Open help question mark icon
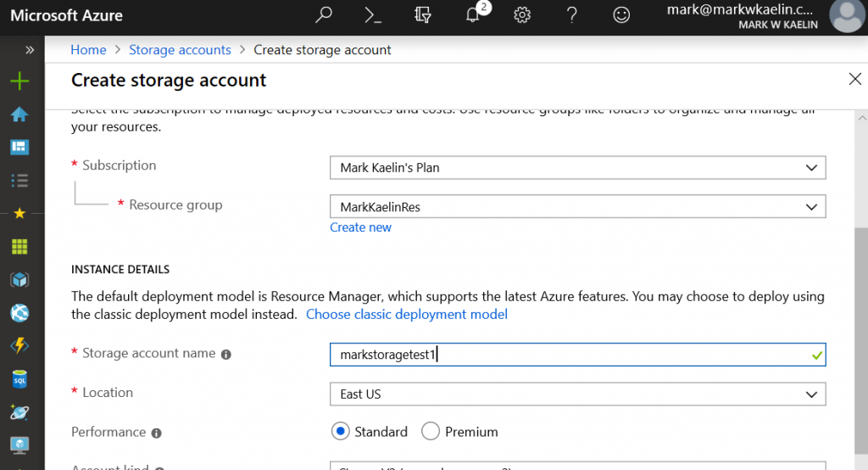Image resolution: width=868 pixels, height=470 pixels. (x=572, y=15)
